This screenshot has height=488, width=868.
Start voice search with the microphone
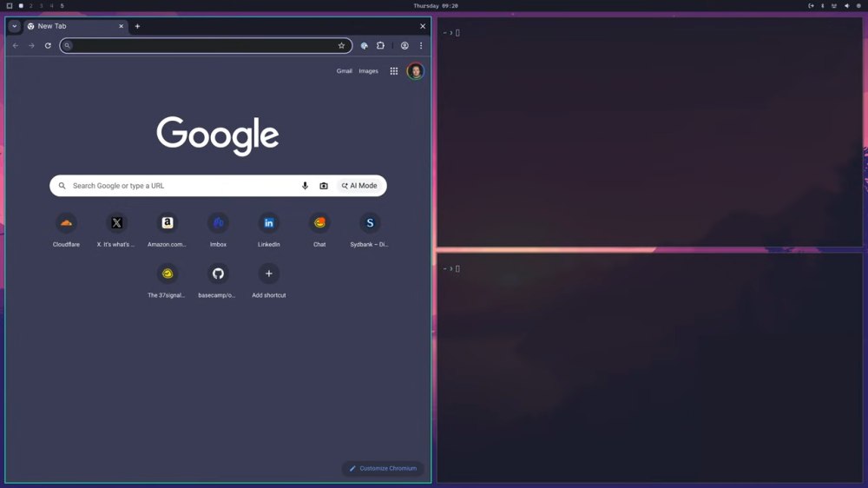305,186
